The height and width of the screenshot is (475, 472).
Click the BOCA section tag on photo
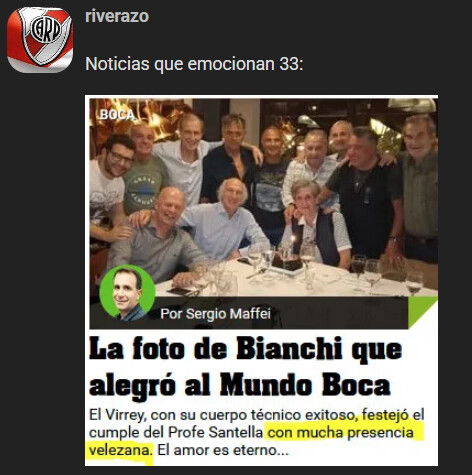(117, 115)
